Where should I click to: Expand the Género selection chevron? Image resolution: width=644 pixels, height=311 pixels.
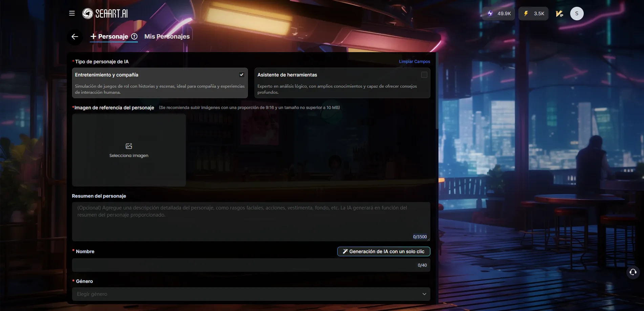pyautogui.click(x=424, y=294)
